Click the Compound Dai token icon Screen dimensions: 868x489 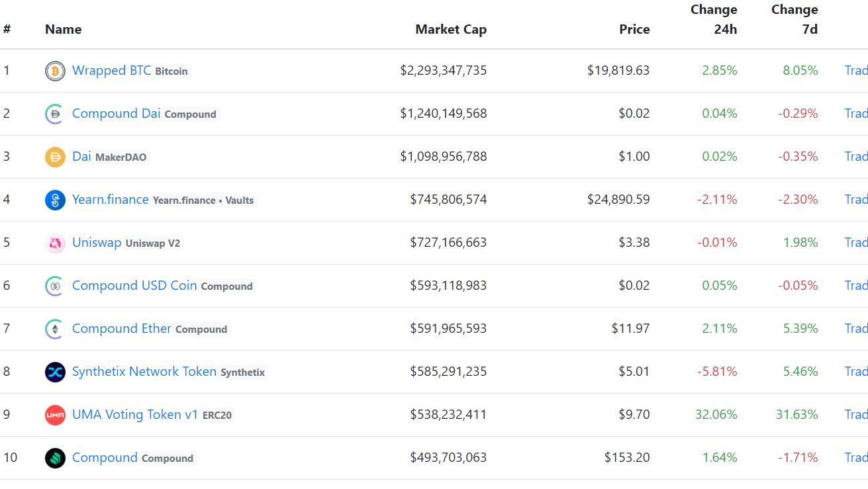(55, 114)
